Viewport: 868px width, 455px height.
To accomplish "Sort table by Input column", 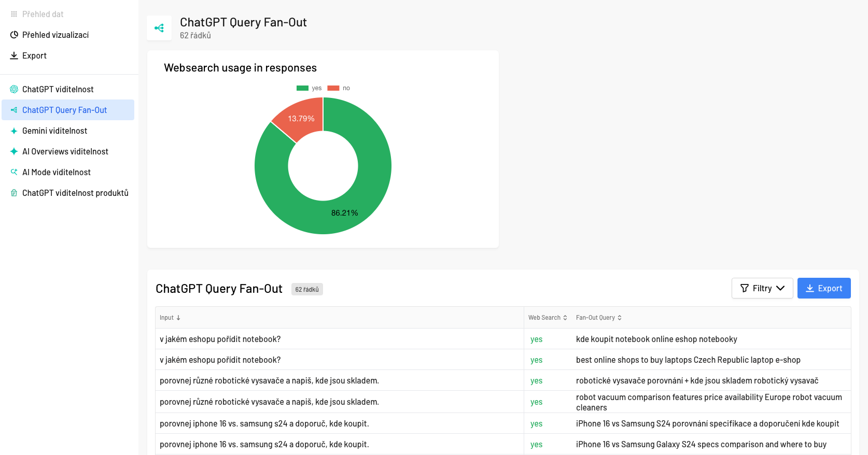I will click(170, 318).
